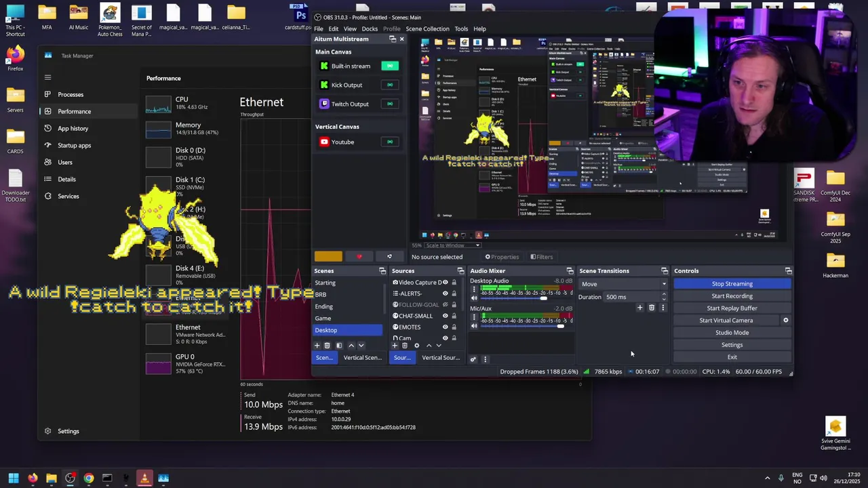The image size is (868, 488).
Task: Open the Docks menu in OBS
Action: (370, 29)
